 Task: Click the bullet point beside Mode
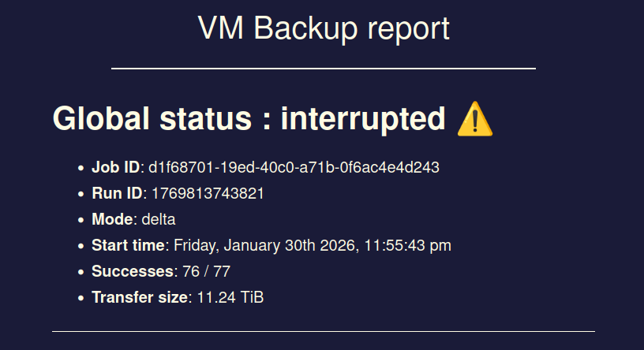pyautogui.click(x=80, y=220)
